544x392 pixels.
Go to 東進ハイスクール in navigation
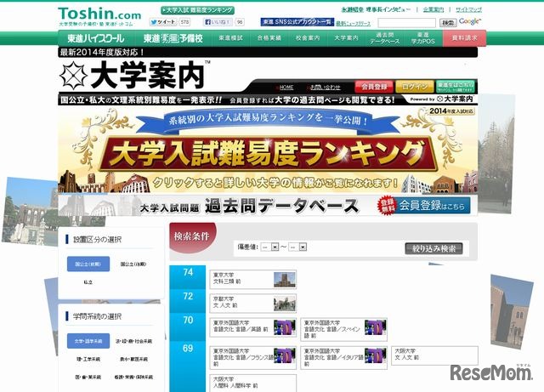pyautogui.click(x=95, y=38)
